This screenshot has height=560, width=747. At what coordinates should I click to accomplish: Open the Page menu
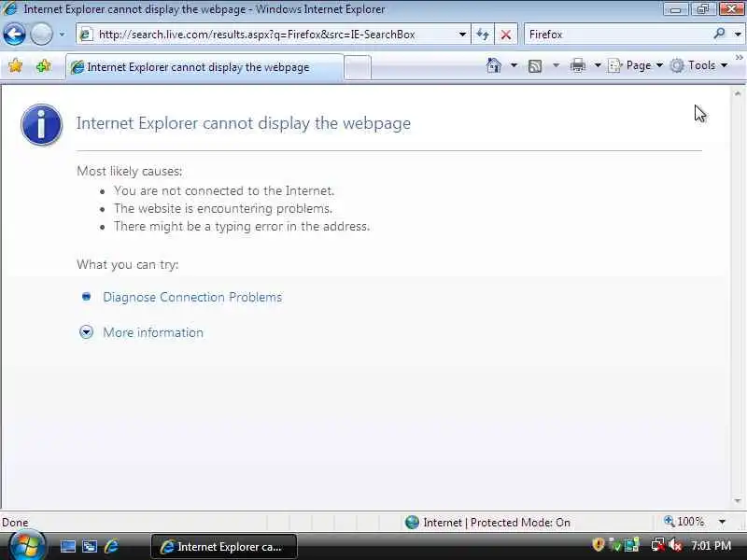tap(636, 65)
